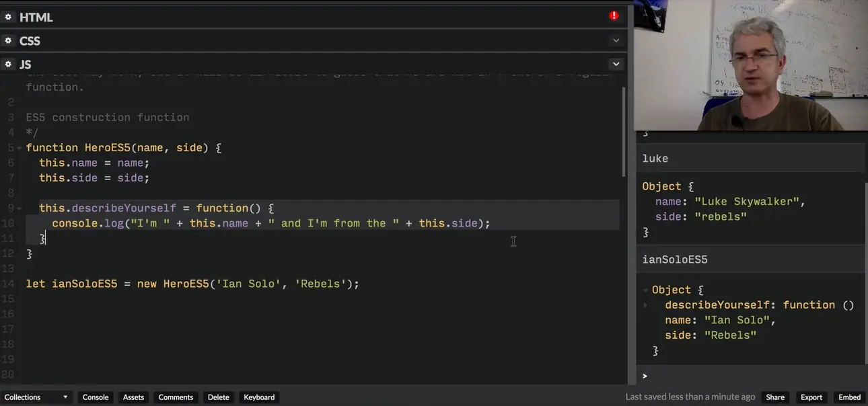Screen dimensions: 868x406
Task: Click the Export button
Action: [811, 397]
